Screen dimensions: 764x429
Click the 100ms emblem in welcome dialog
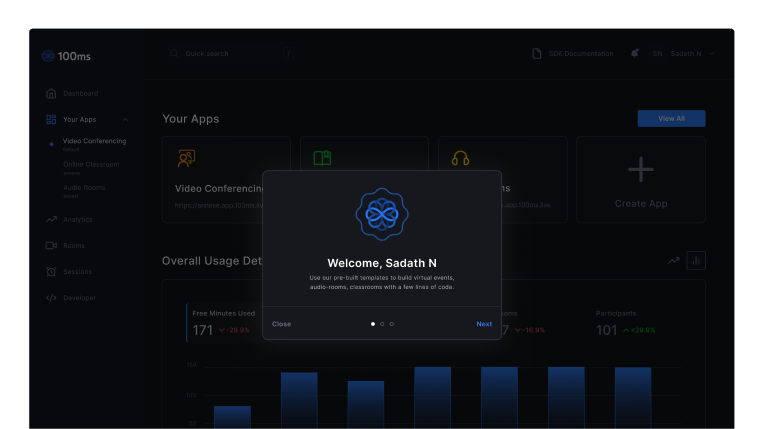[x=382, y=214]
